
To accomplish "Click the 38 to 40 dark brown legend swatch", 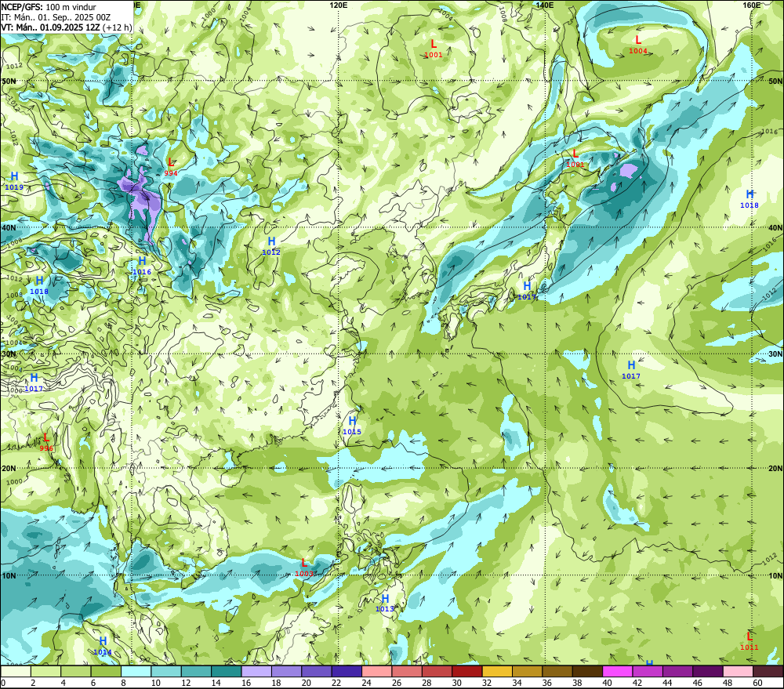I will [587, 671].
